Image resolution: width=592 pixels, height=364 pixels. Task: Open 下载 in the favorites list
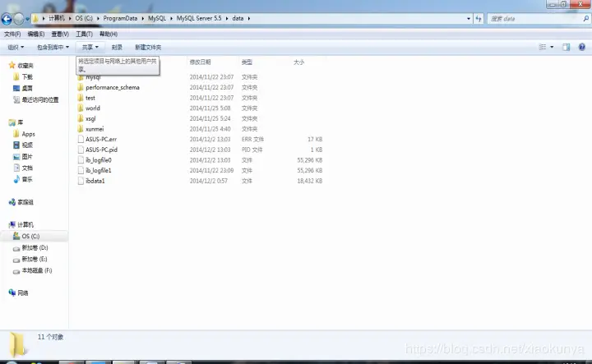pyautogui.click(x=27, y=76)
